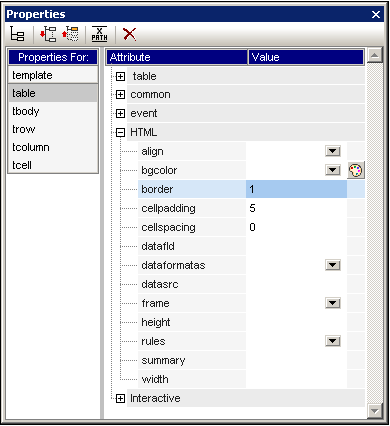Image resolution: width=390 pixels, height=426 pixels.
Task: Open bgcolor color palette picker
Action: click(356, 170)
